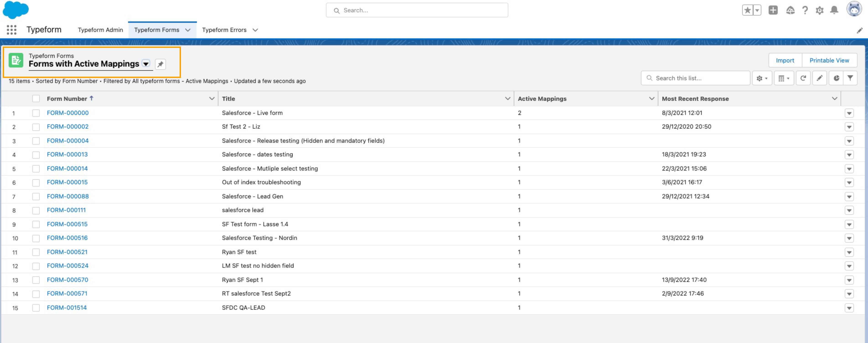Click the Form Number column header
The width and height of the screenshot is (868, 343).
(x=67, y=99)
